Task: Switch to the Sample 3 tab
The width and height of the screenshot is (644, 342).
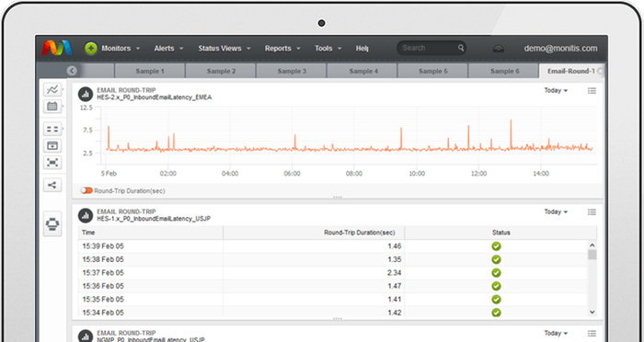Action: pos(292,71)
